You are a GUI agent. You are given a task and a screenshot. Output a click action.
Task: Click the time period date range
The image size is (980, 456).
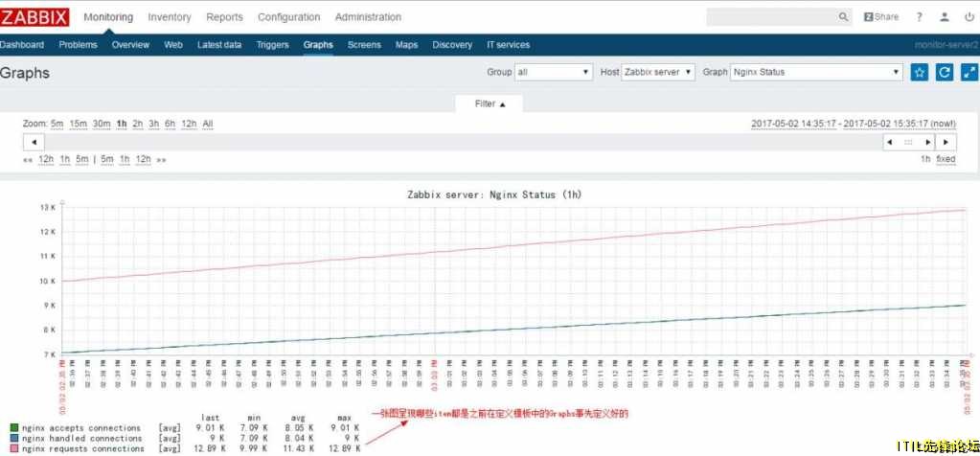(x=854, y=124)
